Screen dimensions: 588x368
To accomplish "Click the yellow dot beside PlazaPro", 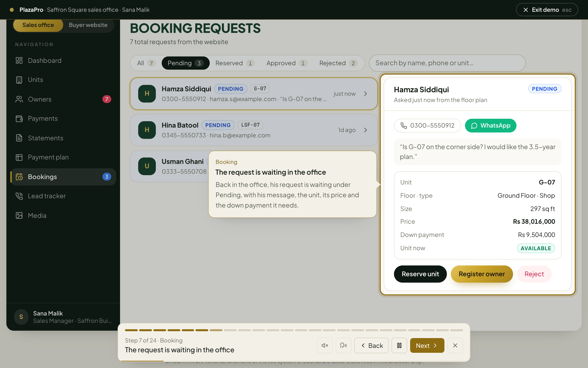I will click(12, 10).
